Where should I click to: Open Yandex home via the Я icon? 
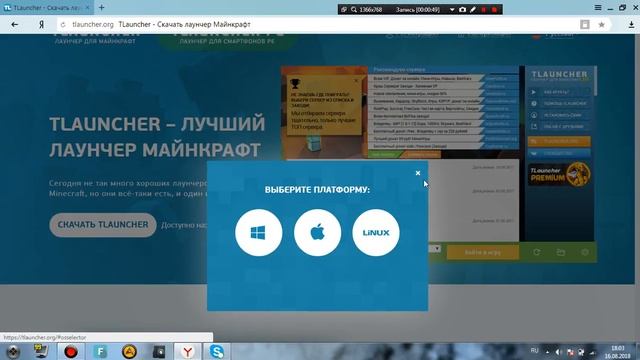tap(41, 24)
